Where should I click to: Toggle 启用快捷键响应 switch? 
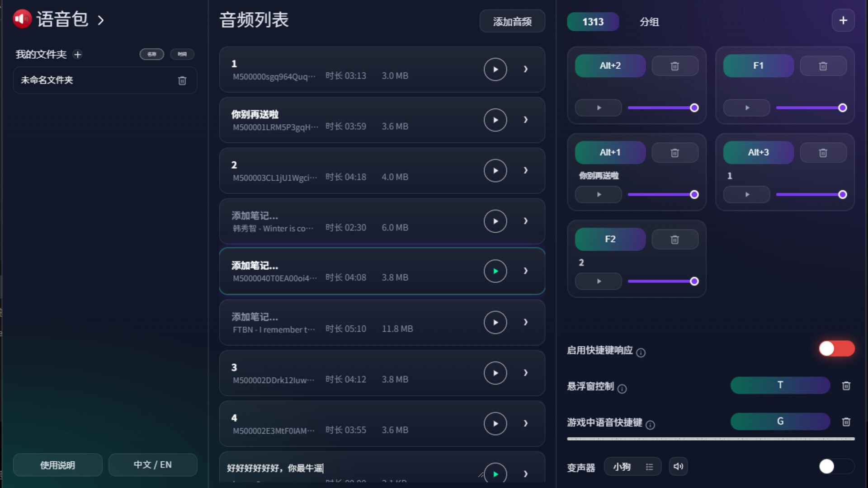836,349
